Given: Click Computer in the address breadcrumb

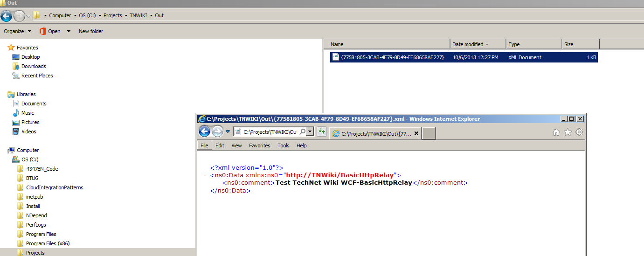Looking at the screenshot, I should click(60, 15).
